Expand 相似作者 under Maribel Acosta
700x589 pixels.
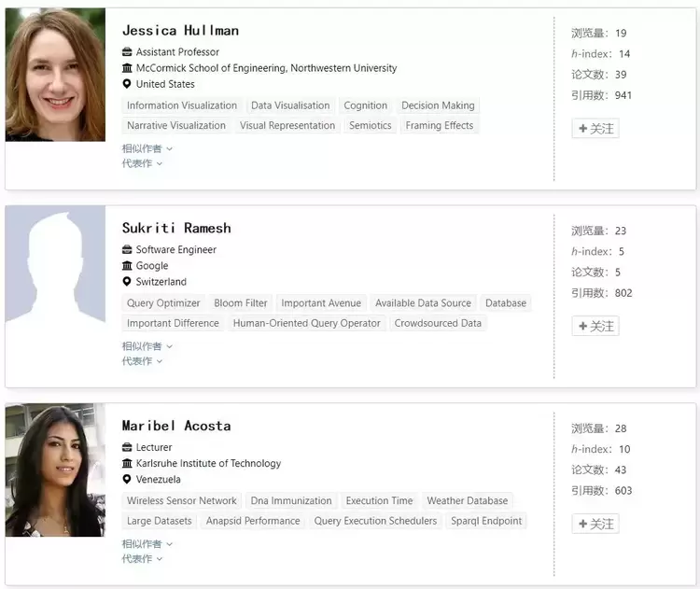pos(147,544)
